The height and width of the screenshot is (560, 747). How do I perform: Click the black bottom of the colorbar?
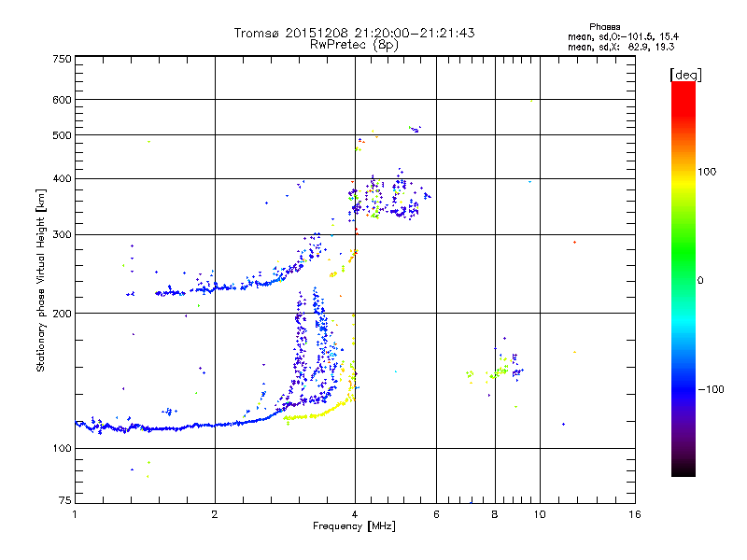(x=684, y=469)
